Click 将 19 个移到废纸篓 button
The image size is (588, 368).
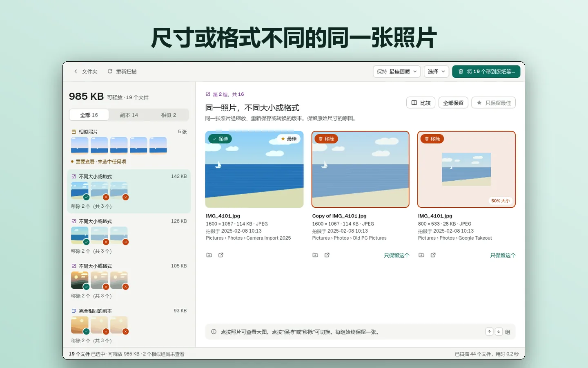point(486,72)
